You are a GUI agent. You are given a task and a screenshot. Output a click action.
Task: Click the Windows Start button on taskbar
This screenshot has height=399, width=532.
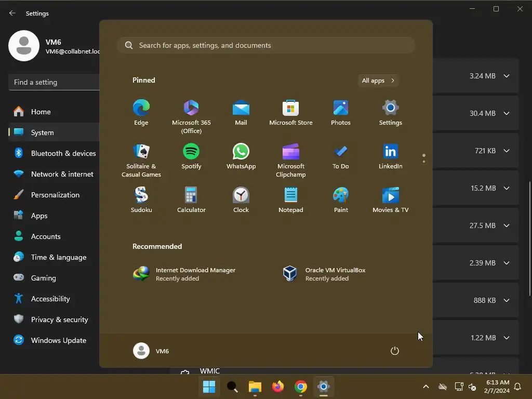209,387
